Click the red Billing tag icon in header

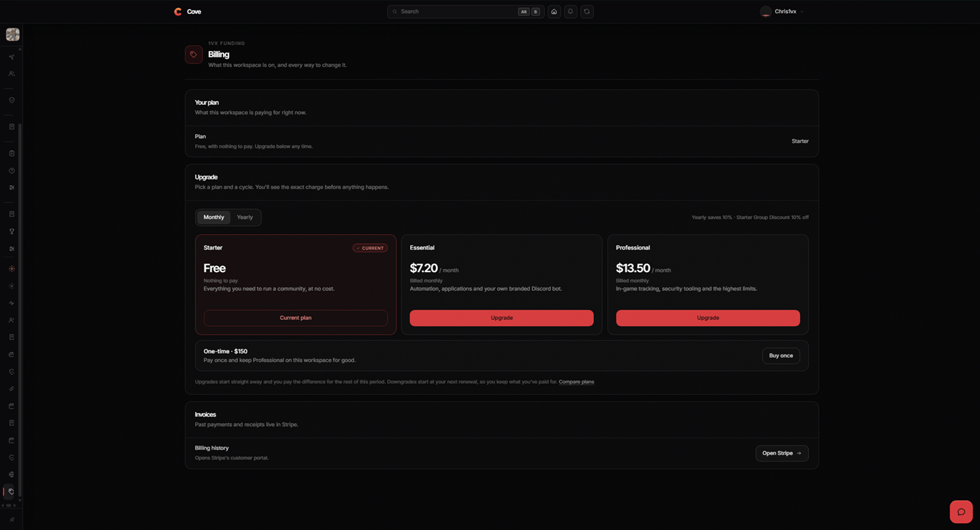(x=194, y=55)
